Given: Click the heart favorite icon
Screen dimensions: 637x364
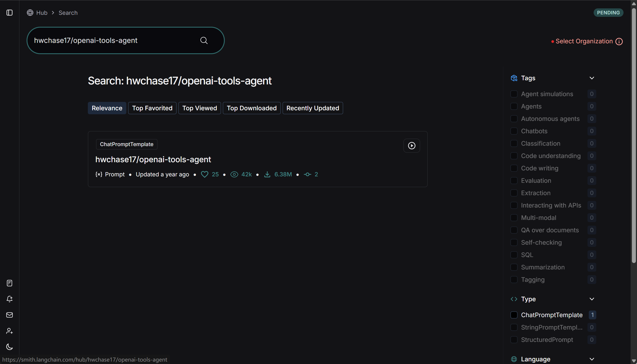Looking at the screenshot, I should pyautogui.click(x=204, y=174).
